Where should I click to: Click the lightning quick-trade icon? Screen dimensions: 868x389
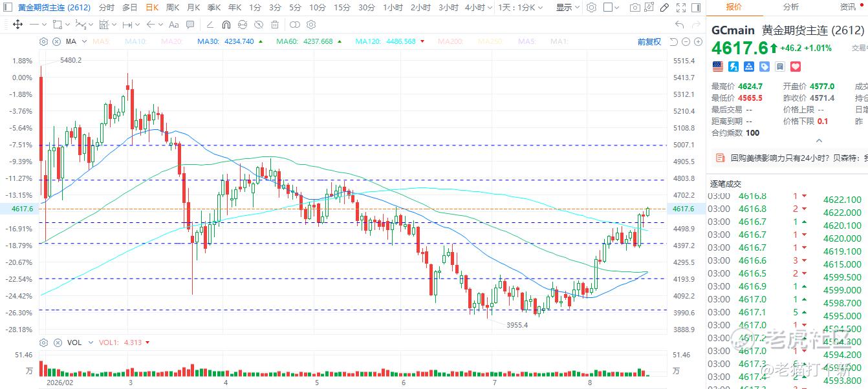[733, 67]
